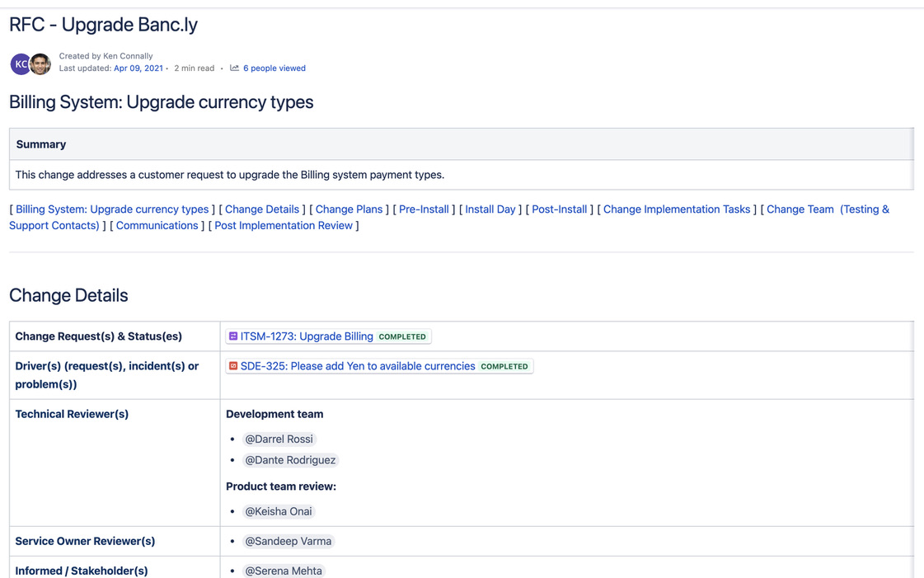924x578 pixels.
Task: Open the Apr 09, 2021 last-updated link
Action: coord(138,68)
